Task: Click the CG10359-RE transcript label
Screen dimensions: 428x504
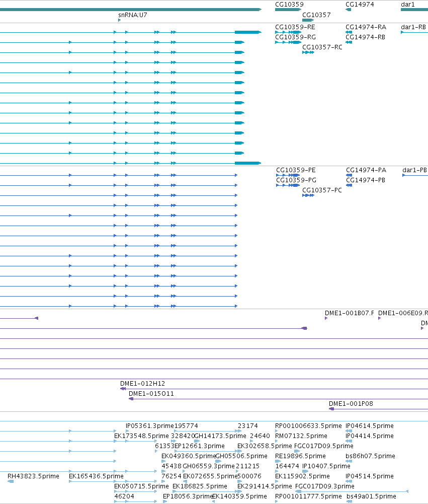Action: point(295,27)
